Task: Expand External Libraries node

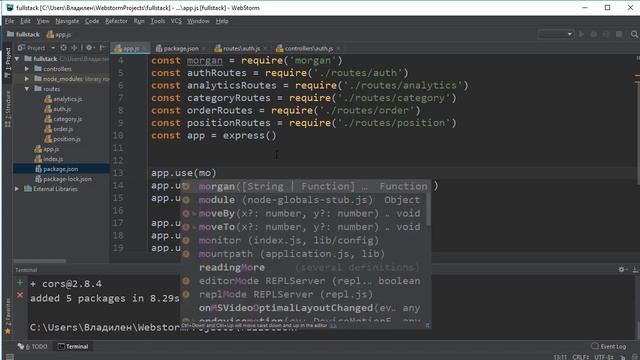Action: pyautogui.click(x=17, y=189)
